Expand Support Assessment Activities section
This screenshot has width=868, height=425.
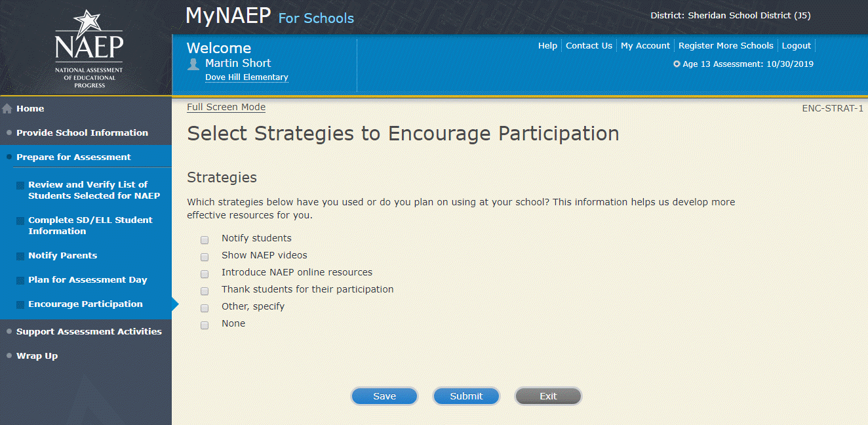click(x=89, y=331)
